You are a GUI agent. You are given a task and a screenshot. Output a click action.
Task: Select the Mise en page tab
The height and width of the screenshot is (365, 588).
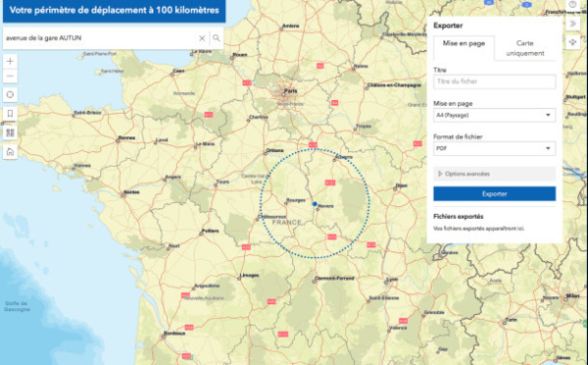click(x=464, y=43)
